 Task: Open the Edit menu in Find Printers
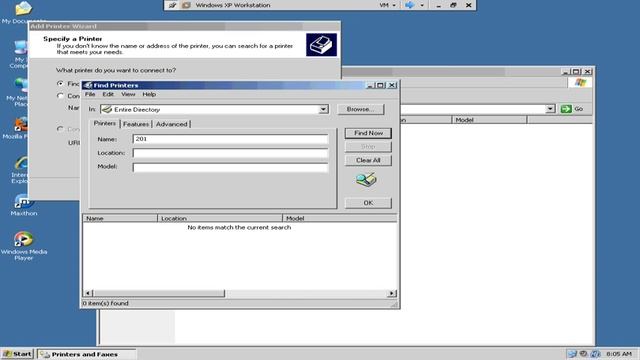click(108, 94)
